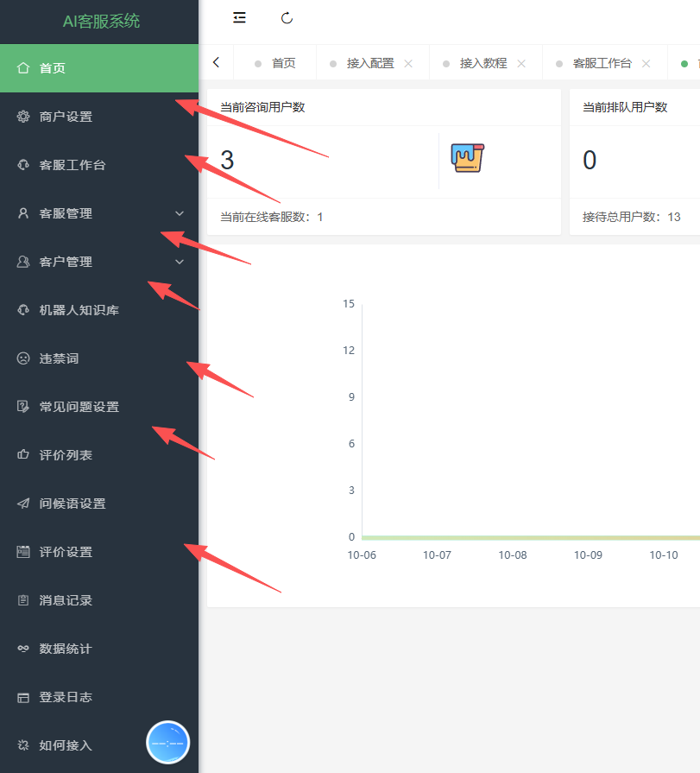Click the paper plane icon for 问候语设置
The width and height of the screenshot is (700, 773).
pyautogui.click(x=23, y=504)
